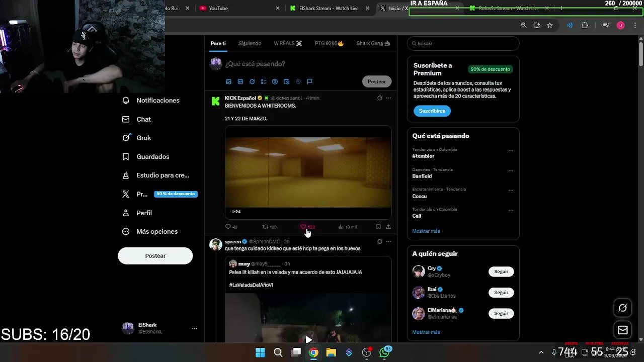Viewport: 644px width, 362px height.
Task: Schedule the post with calendar icon
Action: click(286, 81)
